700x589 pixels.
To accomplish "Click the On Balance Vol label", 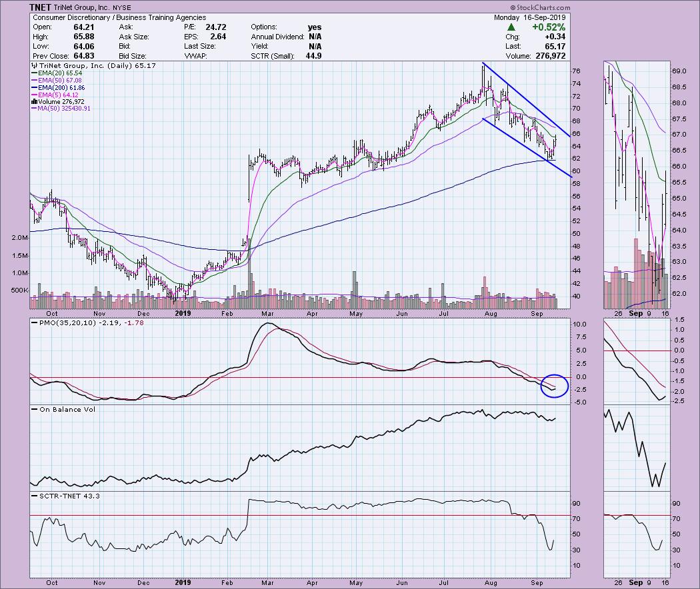I will [63, 409].
